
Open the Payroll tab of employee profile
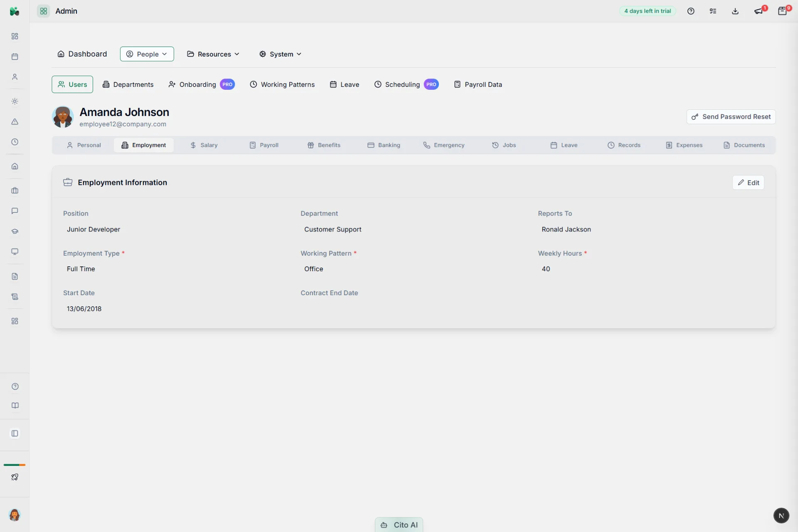[x=264, y=145]
